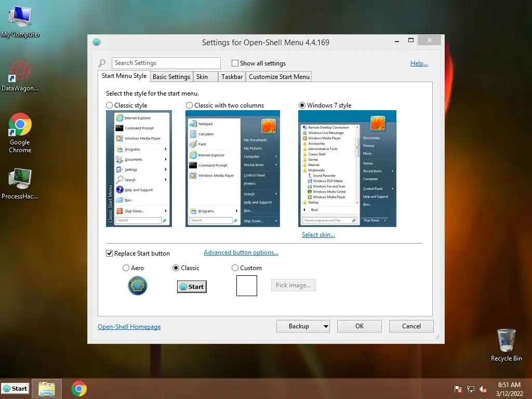Uncheck Replace Start button checkbox
The width and height of the screenshot is (532, 399).
click(109, 254)
